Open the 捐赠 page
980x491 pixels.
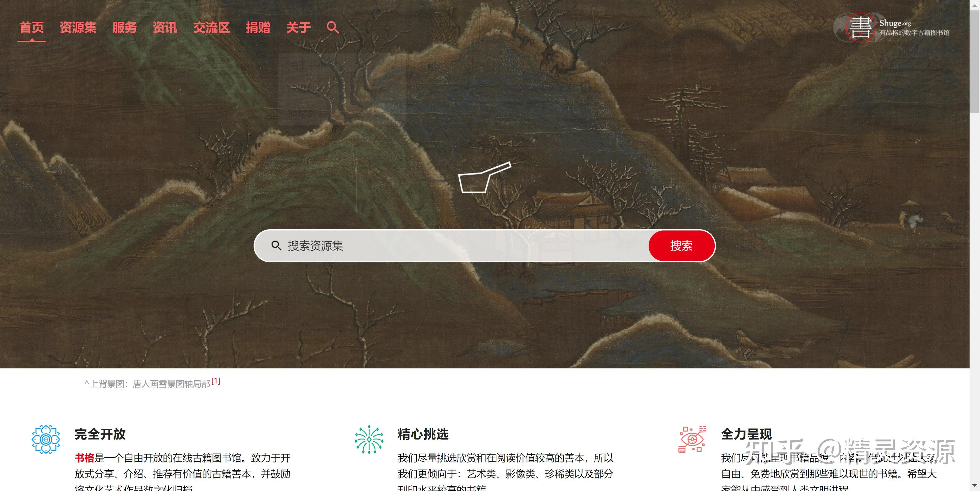(258, 27)
